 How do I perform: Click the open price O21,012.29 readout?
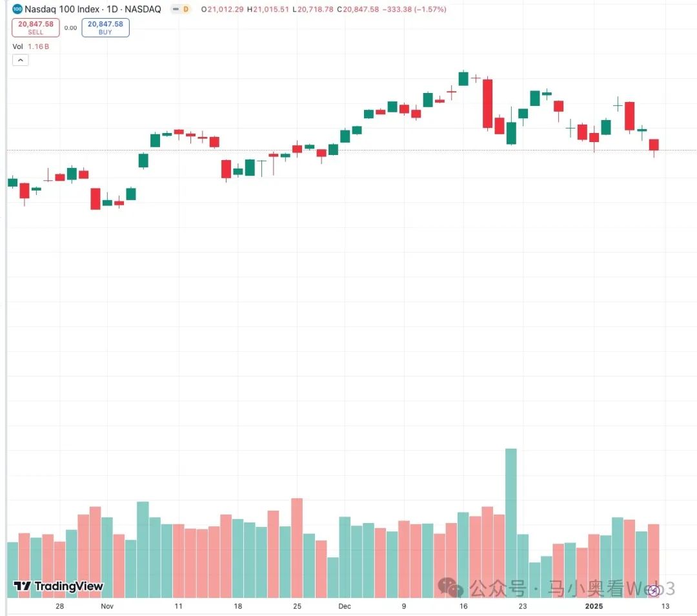tap(222, 9)
